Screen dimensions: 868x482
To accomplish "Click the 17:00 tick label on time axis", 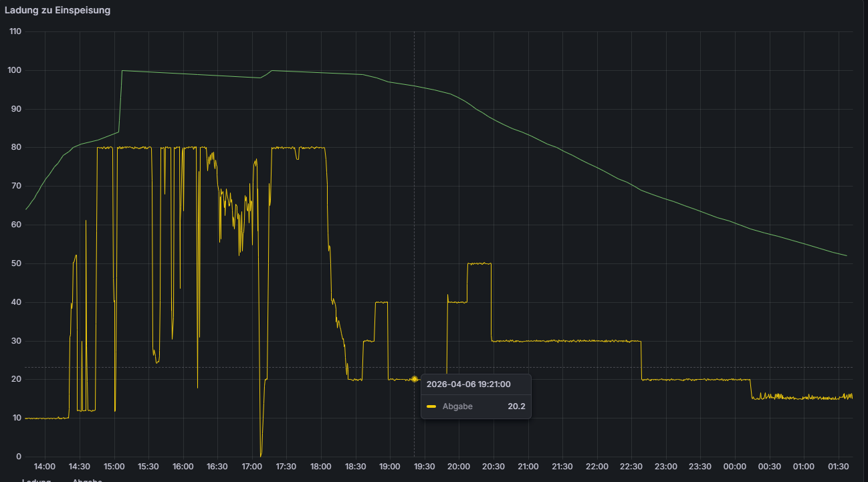I will pyautogui.click(x=251, y=467).
